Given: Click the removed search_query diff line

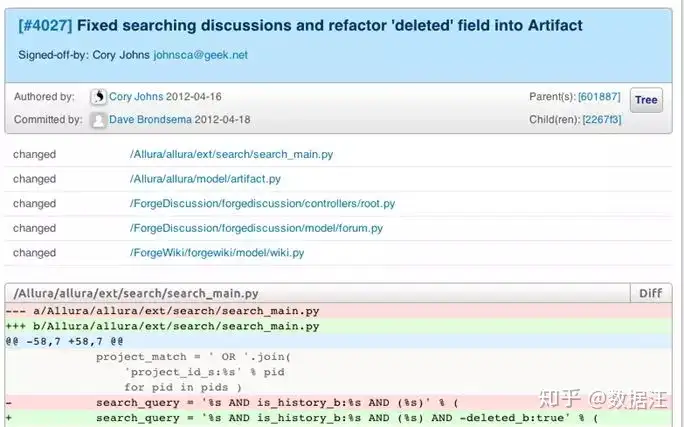Looking at the screenshot, I should [339, 403].
